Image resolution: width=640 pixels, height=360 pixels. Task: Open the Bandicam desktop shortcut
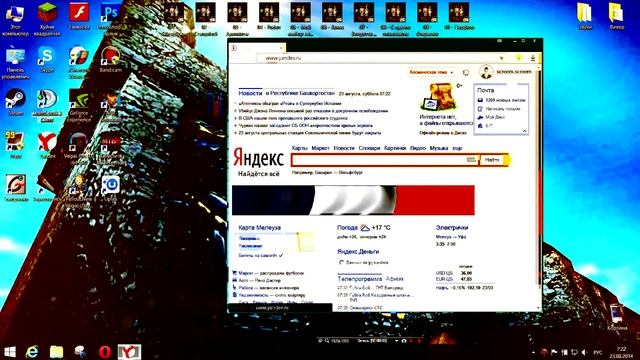pyautogui.click(x=110, y=59)
